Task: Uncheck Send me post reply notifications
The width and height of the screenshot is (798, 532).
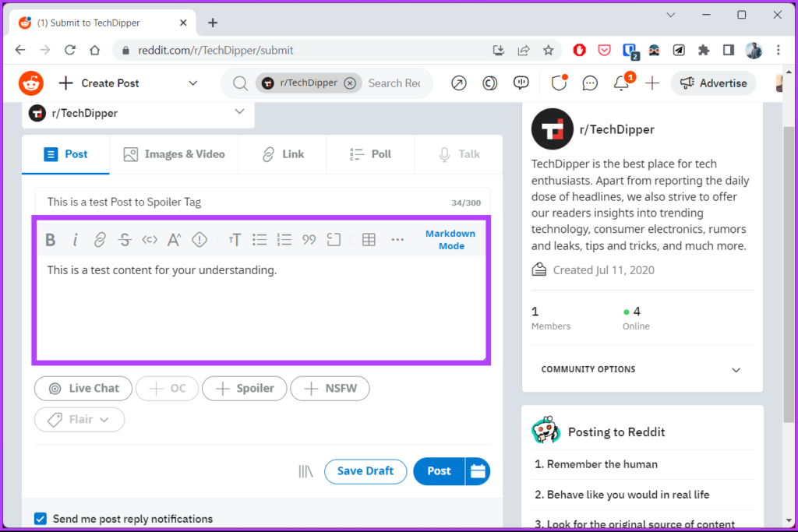Action: [41, 518]
